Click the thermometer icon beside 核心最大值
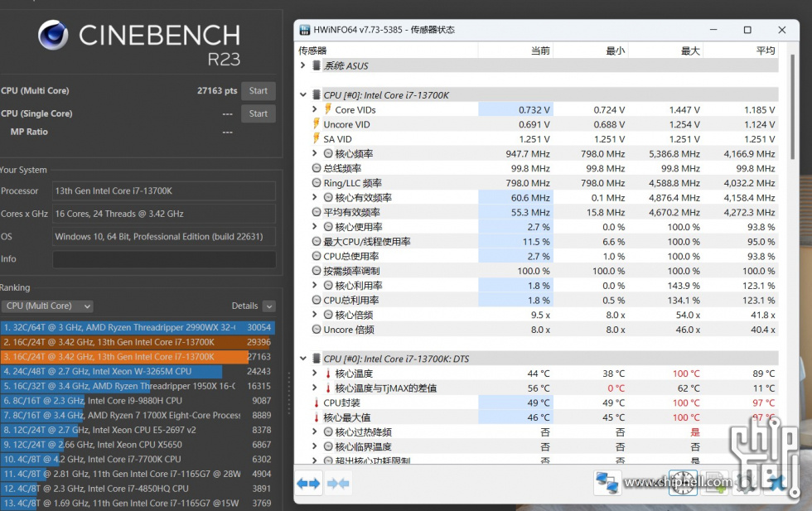Image resolution: width=812 pixels, height=511 pixels. click(317, 417)
